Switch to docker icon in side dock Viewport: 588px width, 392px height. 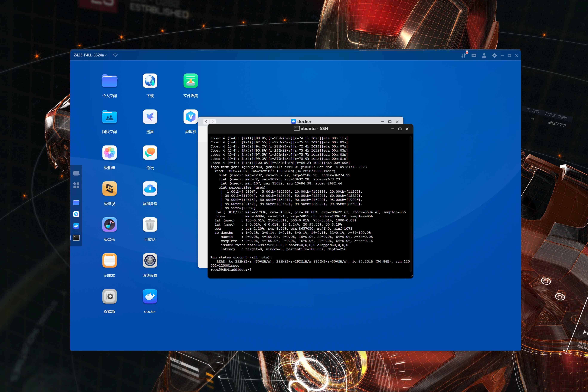[76, 226]
